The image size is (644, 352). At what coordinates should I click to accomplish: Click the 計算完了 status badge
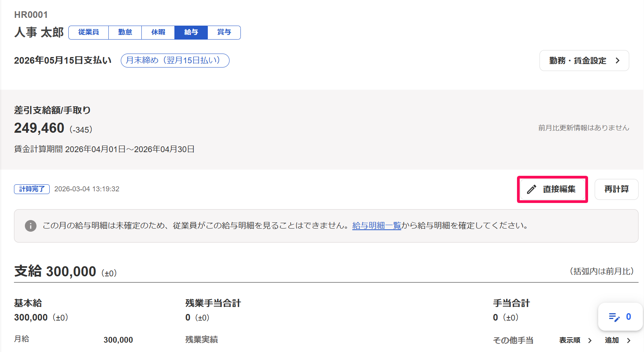click(32, 189)
